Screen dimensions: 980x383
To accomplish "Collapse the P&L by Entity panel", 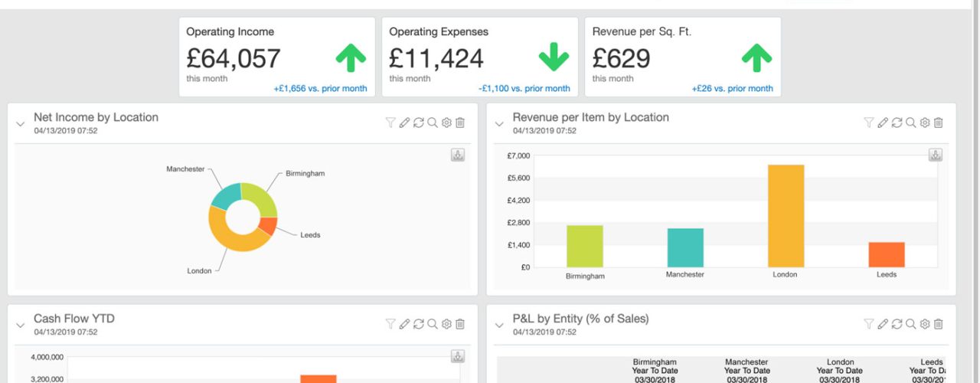I will (499, 325).
